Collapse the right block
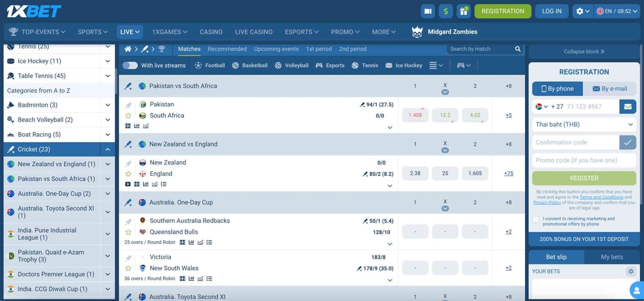This screenshot has height=301, width=644. 584,52
